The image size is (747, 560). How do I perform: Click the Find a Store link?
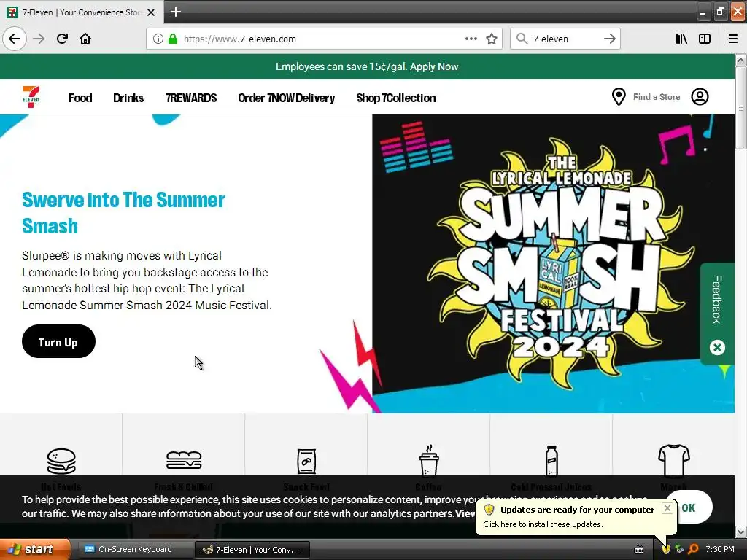[x=657, y=97]
